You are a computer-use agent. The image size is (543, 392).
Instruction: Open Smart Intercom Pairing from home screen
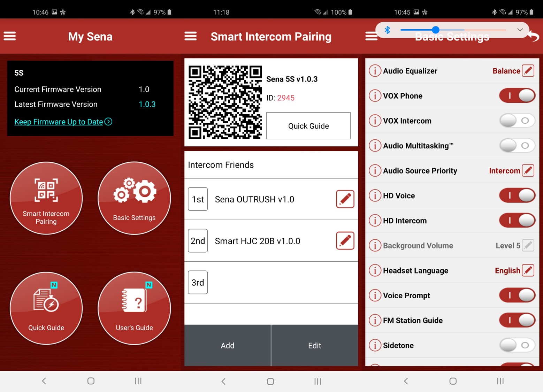[46, 198]
